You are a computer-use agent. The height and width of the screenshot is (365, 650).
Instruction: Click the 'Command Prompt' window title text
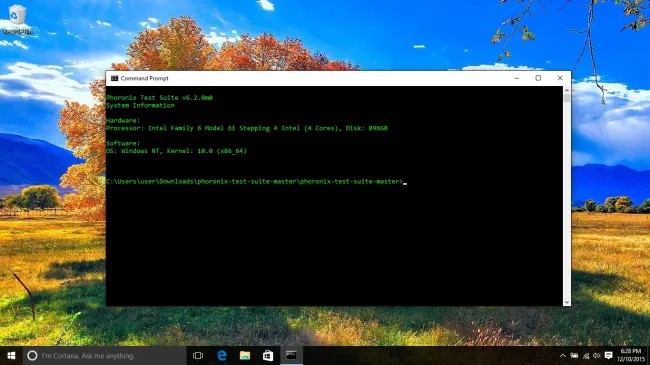coord(145,78)
